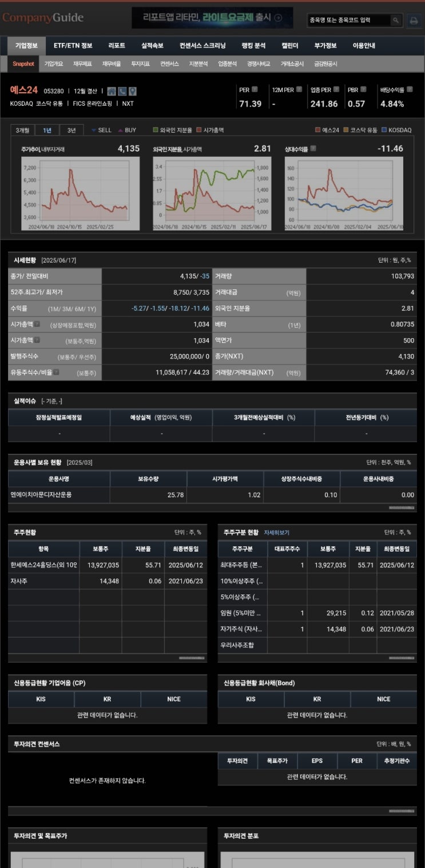
Task: Click the location pin icon beside 12월 결산
Action: pos(132,91)
